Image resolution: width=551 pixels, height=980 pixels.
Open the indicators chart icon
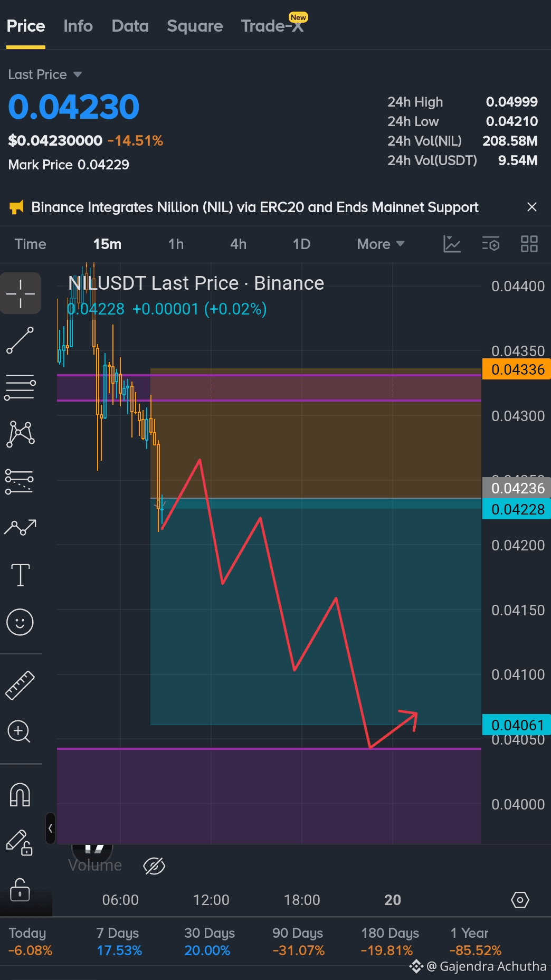[x=452, y=244]
